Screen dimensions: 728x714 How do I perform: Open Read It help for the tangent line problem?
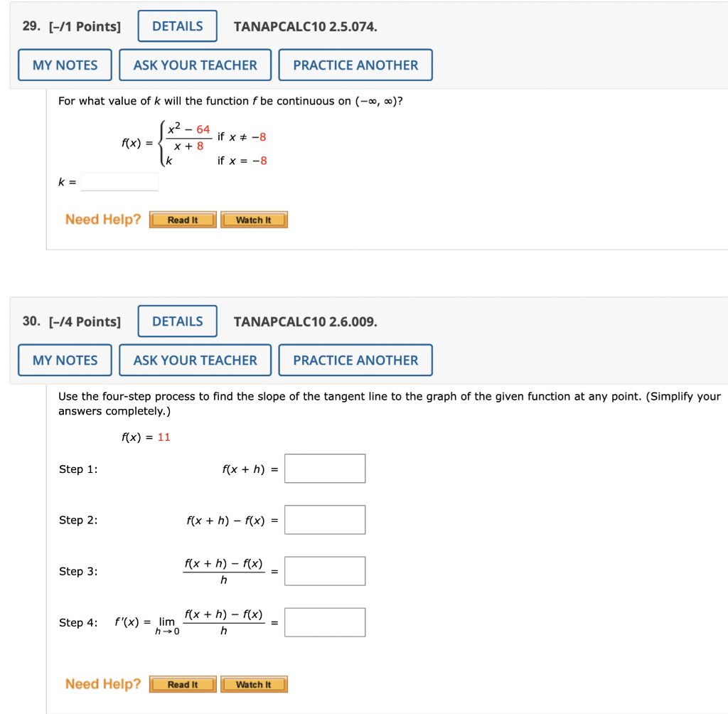coord(182,684)
